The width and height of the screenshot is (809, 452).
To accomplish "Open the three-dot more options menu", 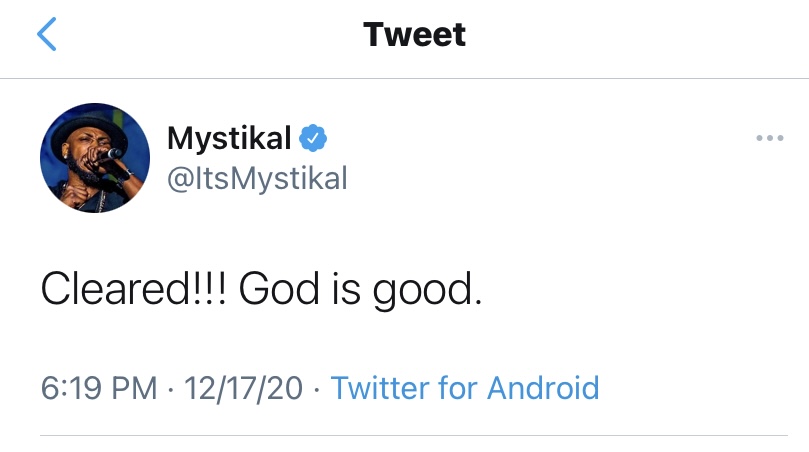I will (x=770, y=138).
